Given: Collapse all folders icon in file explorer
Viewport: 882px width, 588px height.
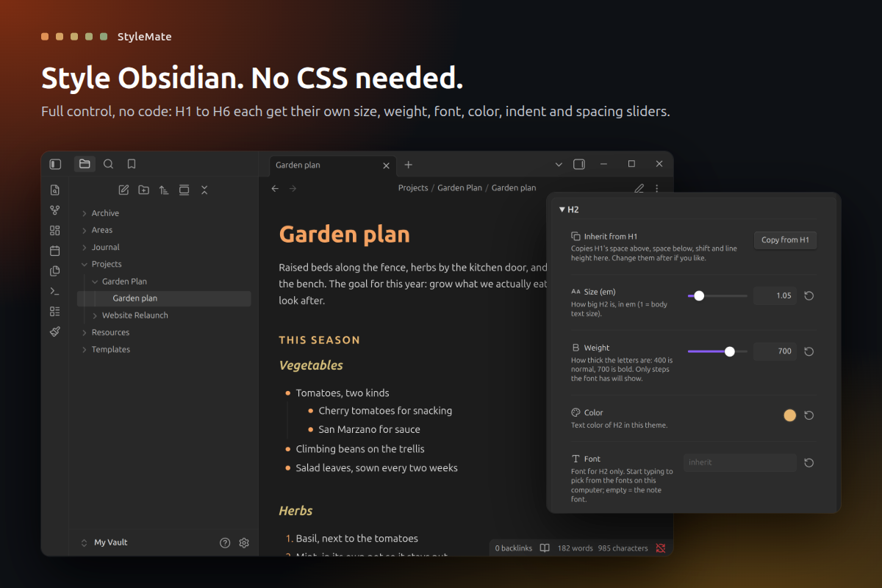Looking at the screenshot, I should pos(204,190).
